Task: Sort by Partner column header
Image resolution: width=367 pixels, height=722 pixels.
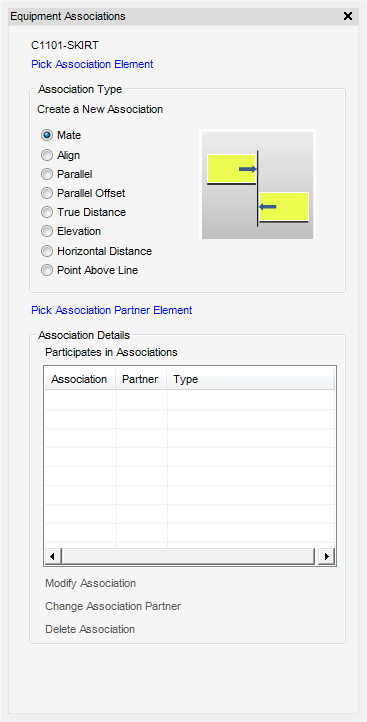Action: coord(141,379)
